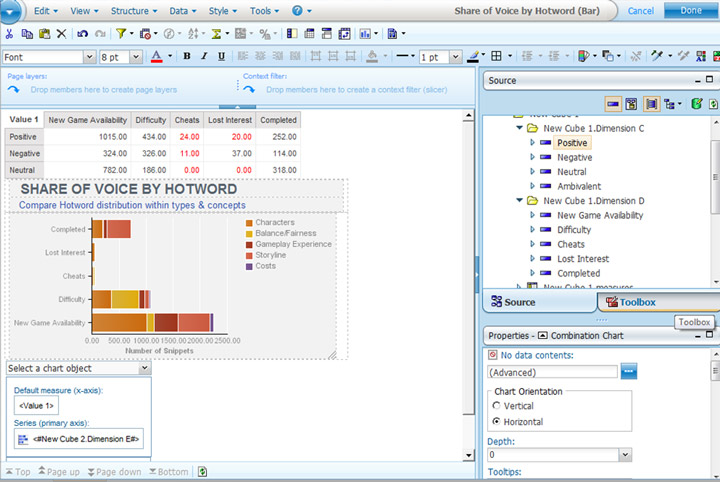Screen dimensions: 720x482
Task: Open the Edit menu
Action: pos(45,11)
